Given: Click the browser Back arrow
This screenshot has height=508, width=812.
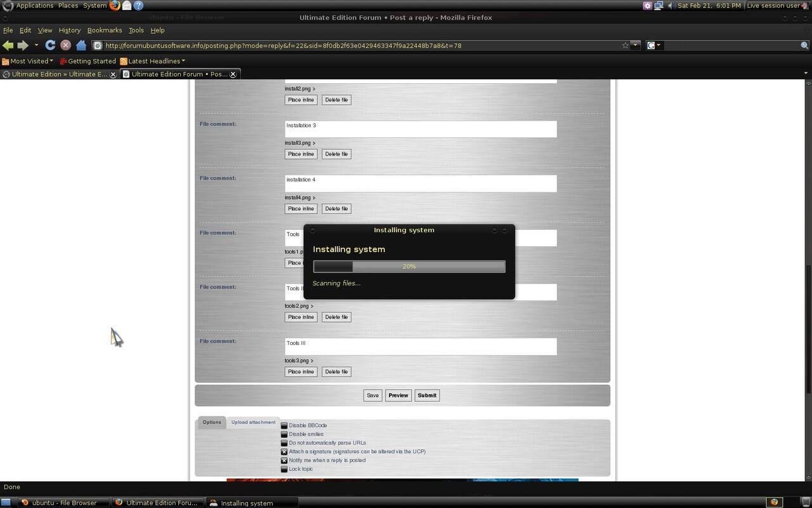Looking at the screenshot, I should tap(8, 45).
